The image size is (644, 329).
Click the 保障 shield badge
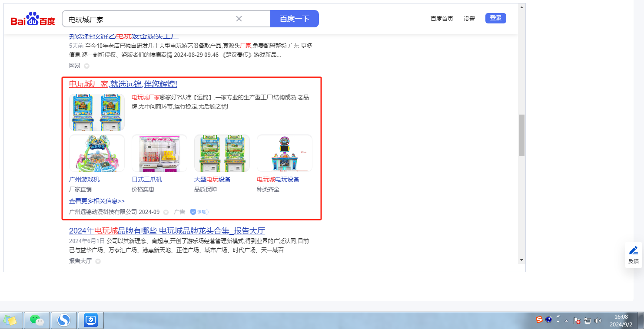[199, 212]
